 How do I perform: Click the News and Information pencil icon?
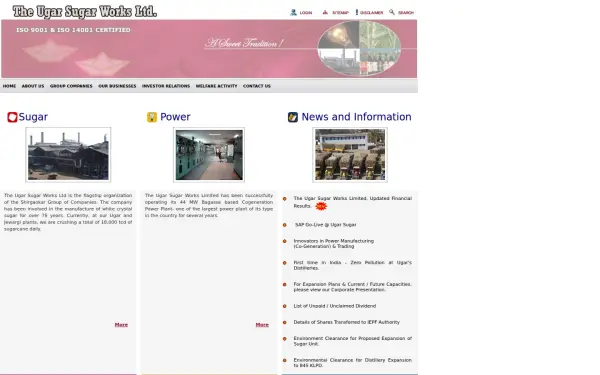pos(293,117)
